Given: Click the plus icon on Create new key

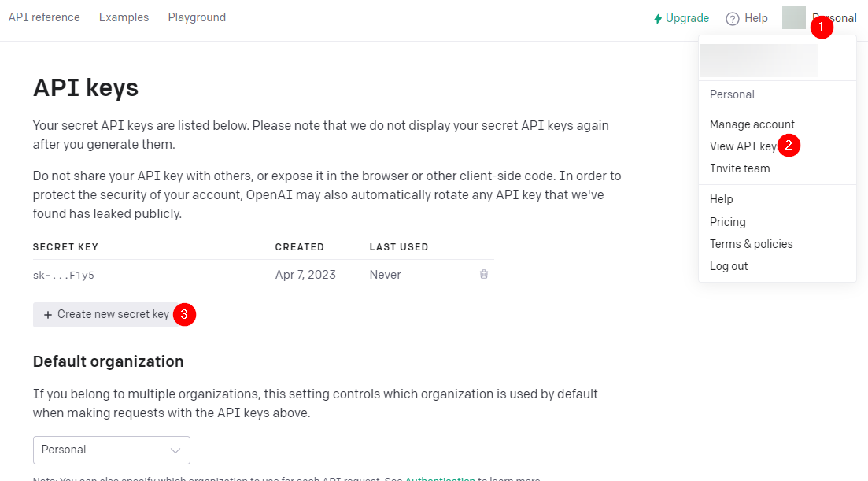Looking at the screenshot, I should [48, 314].
